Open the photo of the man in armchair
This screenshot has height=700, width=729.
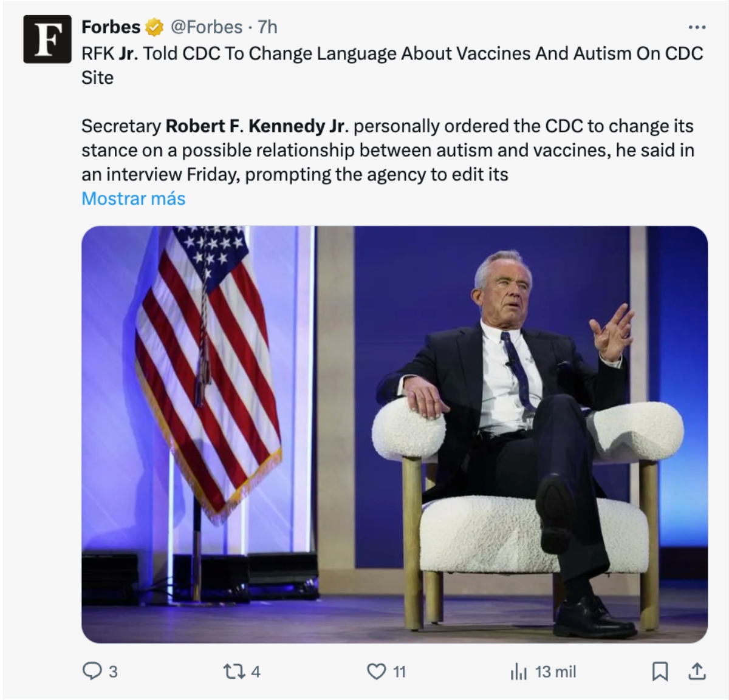point(394,434)
